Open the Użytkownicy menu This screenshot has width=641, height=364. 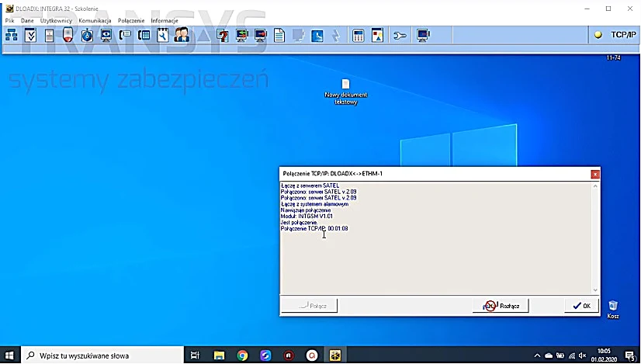click(56, 20)
